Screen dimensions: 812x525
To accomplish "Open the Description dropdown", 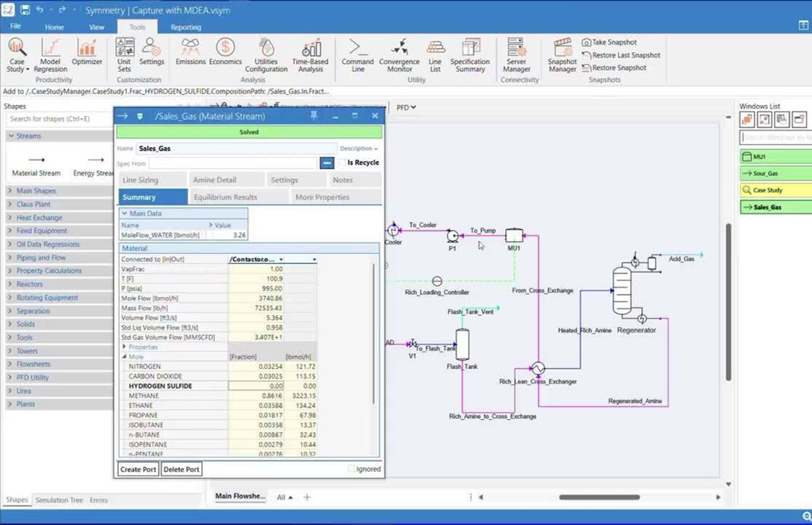I will point(359,148).
